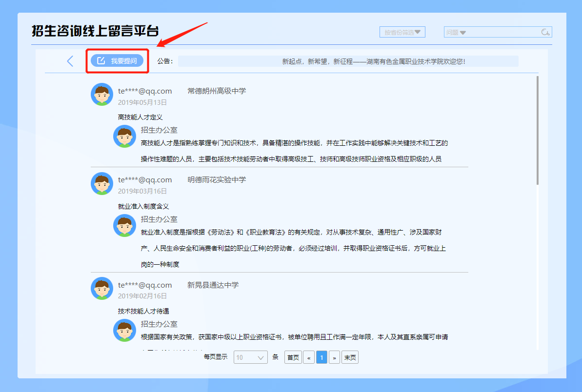Go to 末页 last page

[350, 357]
